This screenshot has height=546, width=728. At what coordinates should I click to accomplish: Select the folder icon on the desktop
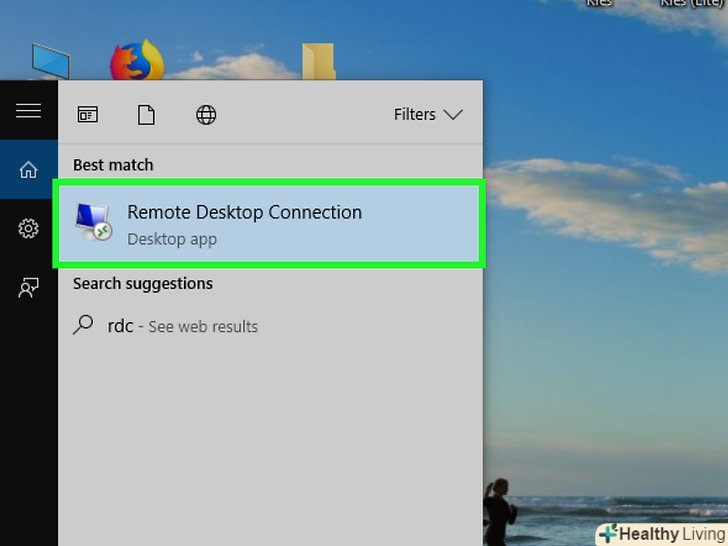click(318, 61)
